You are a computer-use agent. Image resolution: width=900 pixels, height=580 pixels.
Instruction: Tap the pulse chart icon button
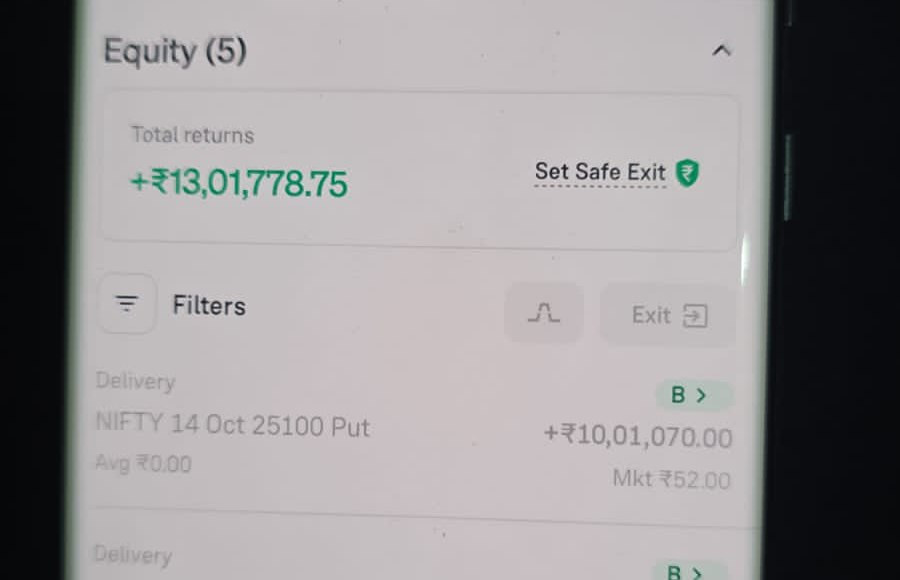544,314
